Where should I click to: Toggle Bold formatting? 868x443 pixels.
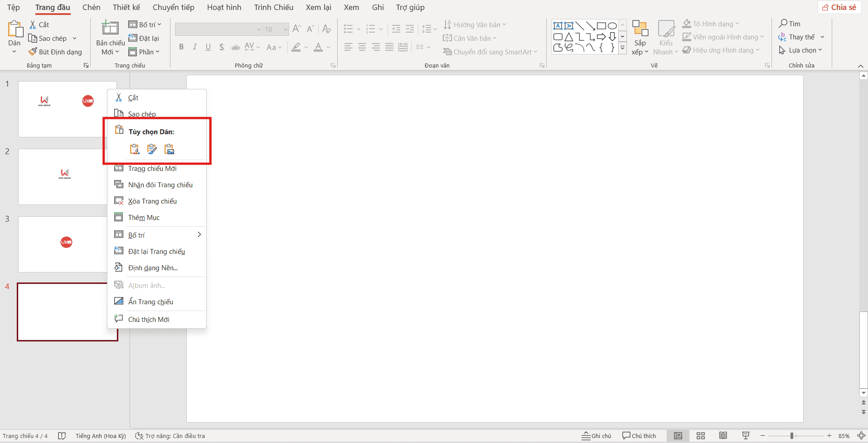pos(181,47)
